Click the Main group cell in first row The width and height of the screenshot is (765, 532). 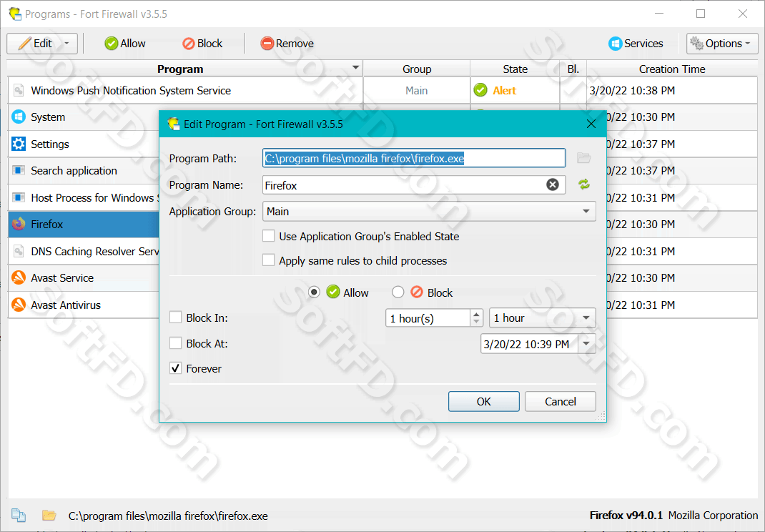click(417, 90)
